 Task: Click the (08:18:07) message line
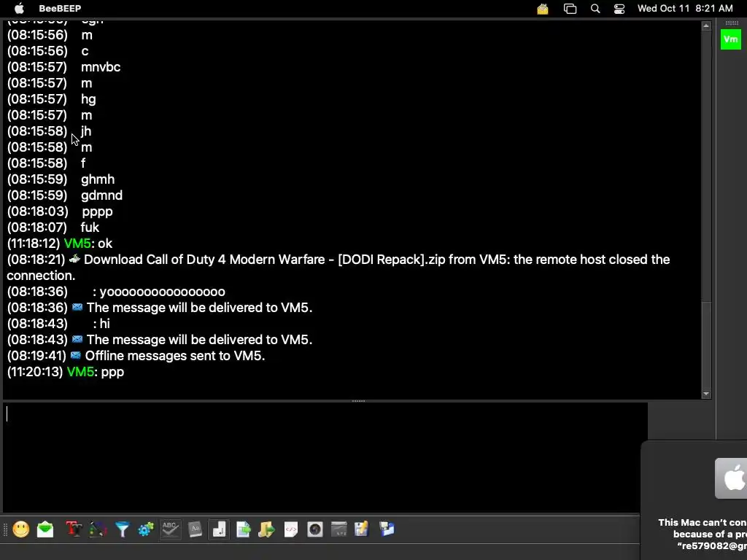point(53,227)
